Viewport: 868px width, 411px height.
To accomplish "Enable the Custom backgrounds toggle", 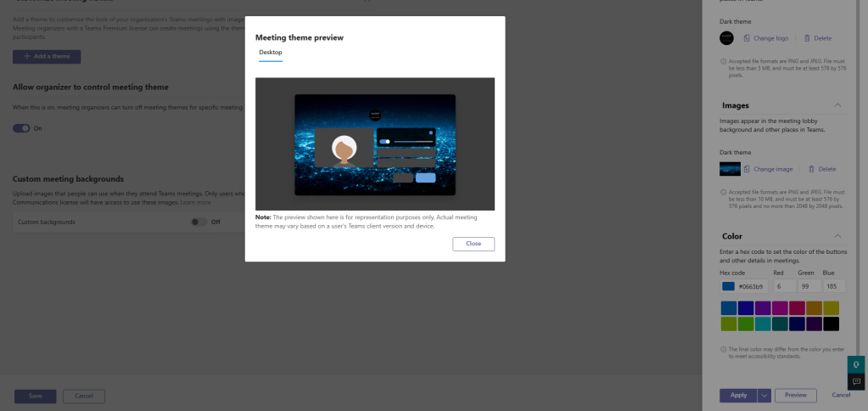I will tap(199, 222).
